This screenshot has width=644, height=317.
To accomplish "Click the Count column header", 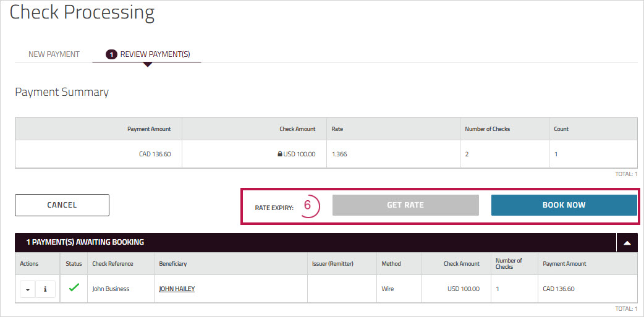I will (x=561, y=129).
